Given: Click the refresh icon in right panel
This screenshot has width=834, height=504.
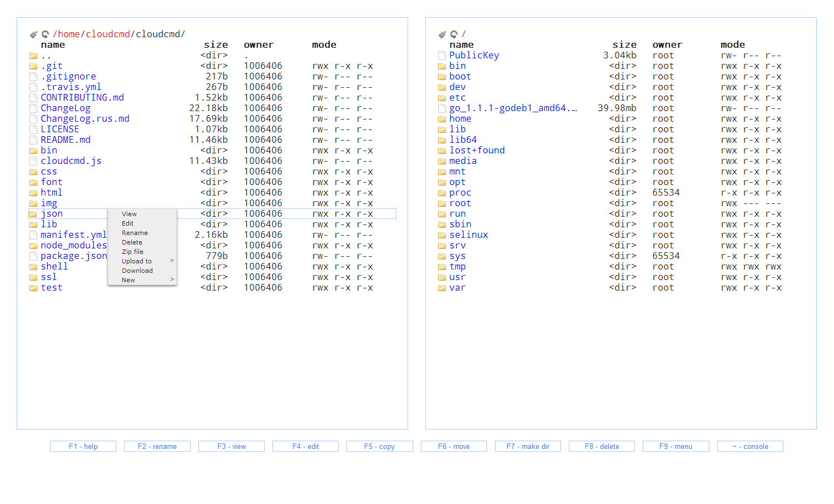Looking at the screenshot, I should pos(454,34).
